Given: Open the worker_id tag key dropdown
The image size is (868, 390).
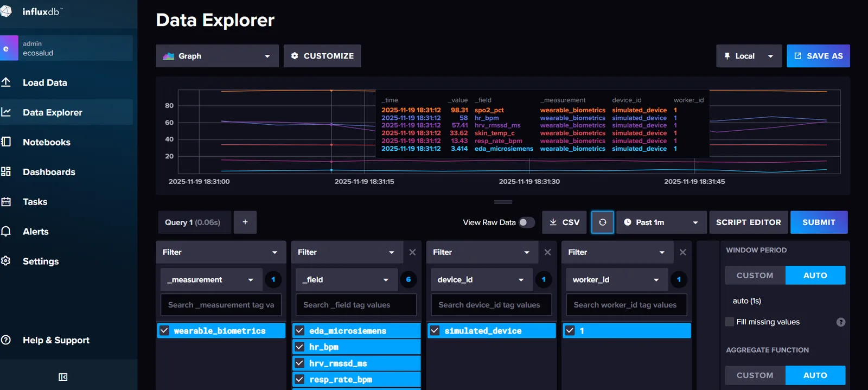Looking at the screenshot, I should coord(617,280).
